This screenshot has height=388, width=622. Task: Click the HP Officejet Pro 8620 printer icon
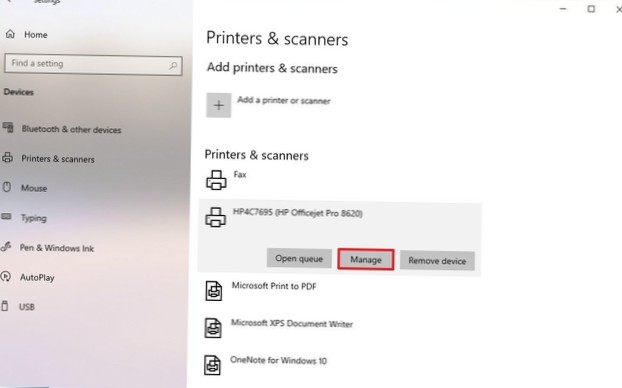coord(216,217)
